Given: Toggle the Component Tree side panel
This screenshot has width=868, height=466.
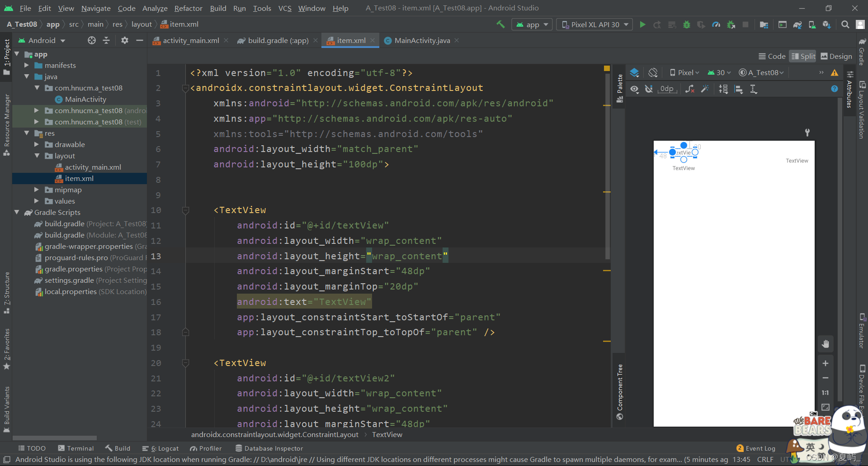Looking at the screenshot, I should [x=620, y=392].
